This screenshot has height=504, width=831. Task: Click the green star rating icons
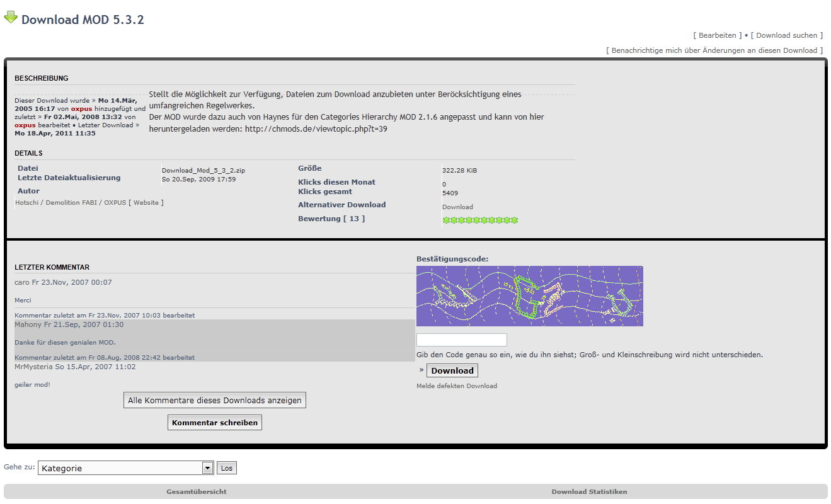pyautogui.click(x=480, y=220)
